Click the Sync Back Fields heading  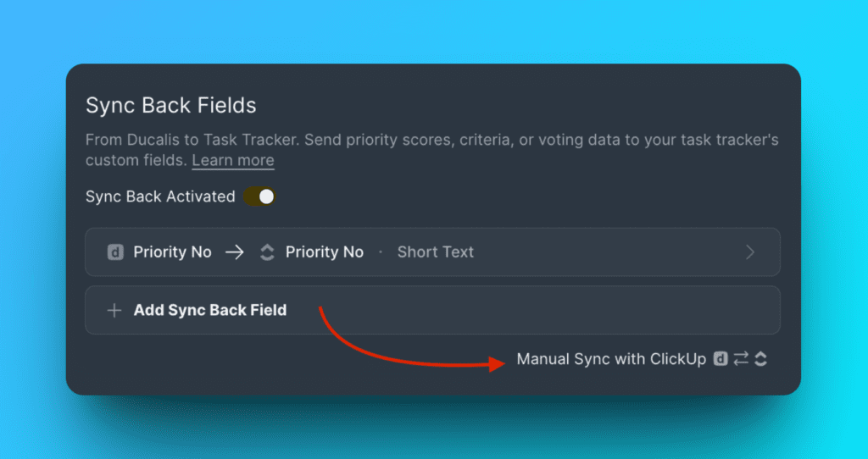(170, 106)
